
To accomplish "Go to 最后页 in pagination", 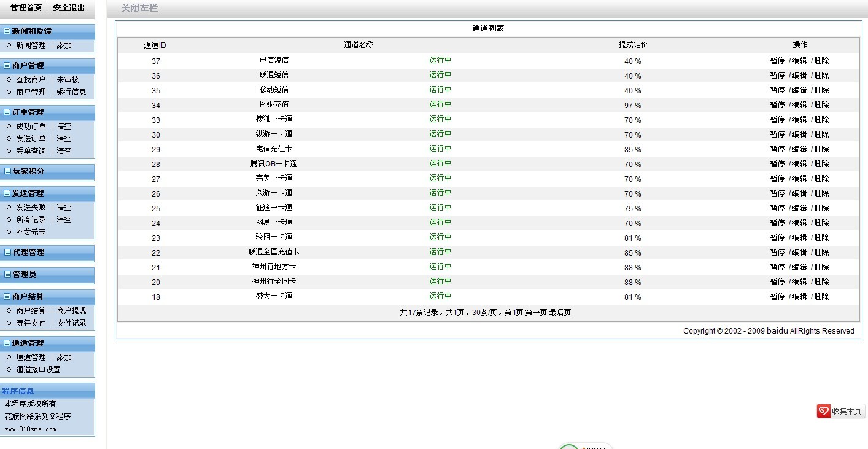I will [x=560, y=313].
